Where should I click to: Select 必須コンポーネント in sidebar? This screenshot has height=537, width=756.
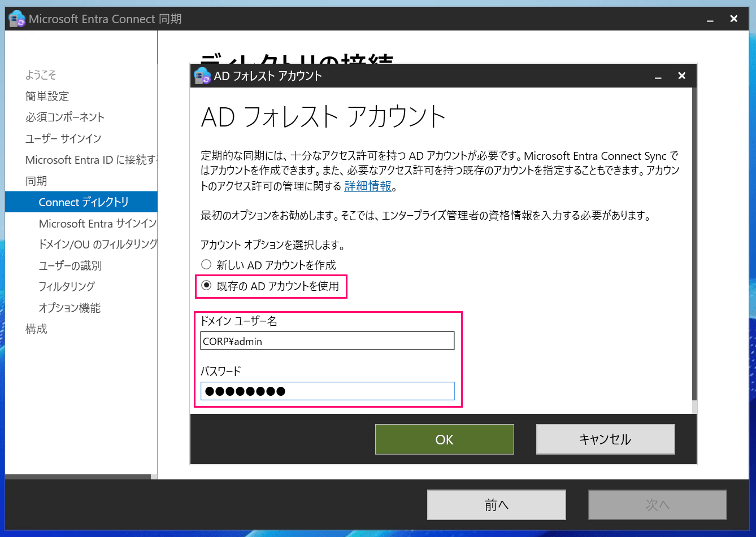pyautogui.click(x=65, y=117)
